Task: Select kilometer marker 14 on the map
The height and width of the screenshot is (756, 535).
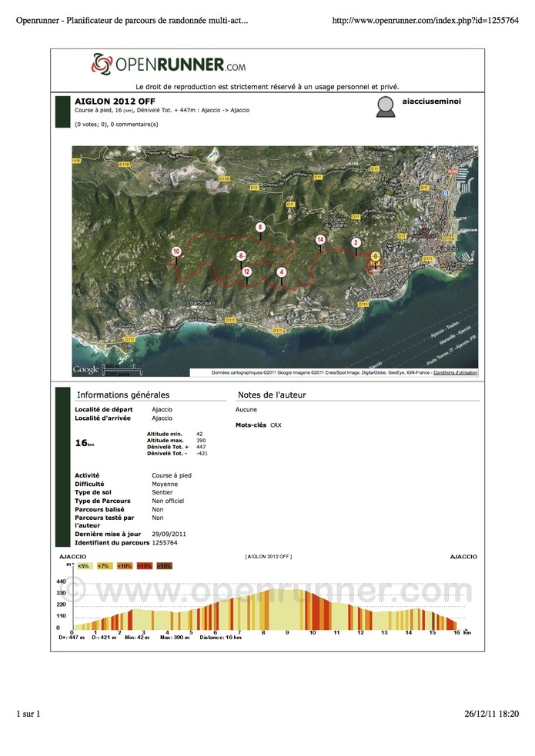Action: pyautogui.click(x=320, y=240)
